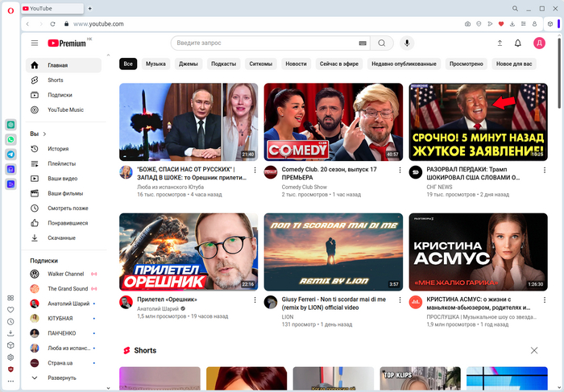Open the Walker Channel subscription

[67, 274]
